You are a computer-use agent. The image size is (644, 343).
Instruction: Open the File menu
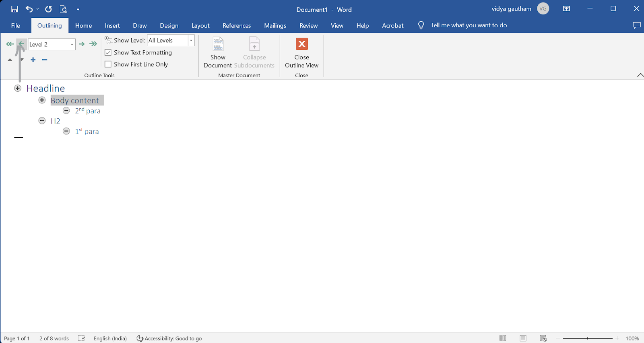click(x=16, y=25)
